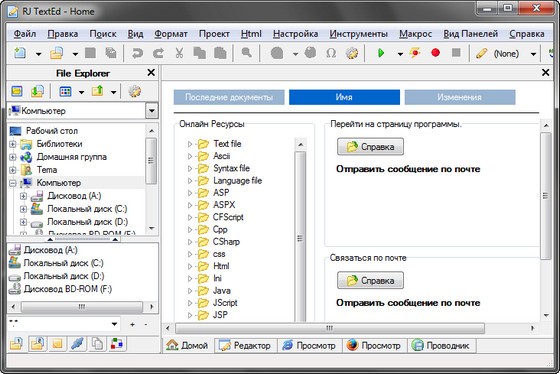Switch to the Редактор bottom tab
The height and width of the screenshot is (374, 560).
(x=245, y=345)
